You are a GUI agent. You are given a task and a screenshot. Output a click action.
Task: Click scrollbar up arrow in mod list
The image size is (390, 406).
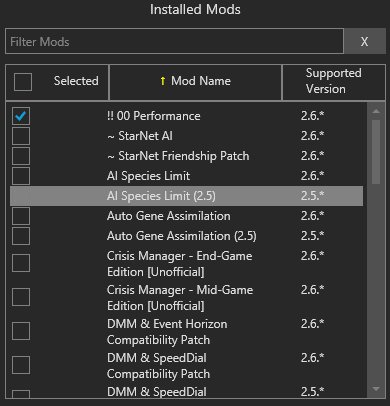tap(376, 111)
